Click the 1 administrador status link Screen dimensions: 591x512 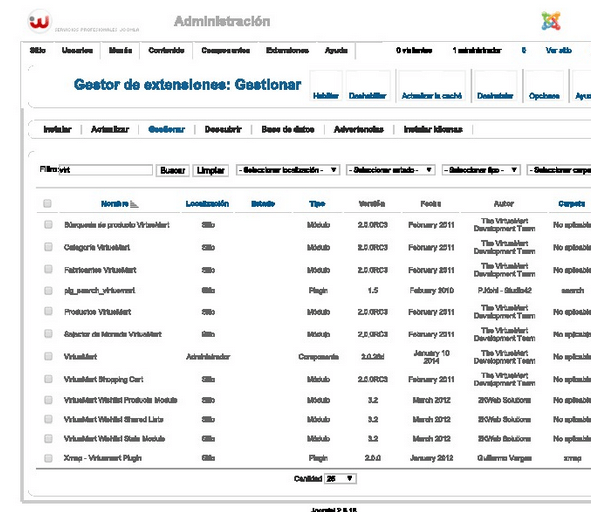tap(477, 50)
